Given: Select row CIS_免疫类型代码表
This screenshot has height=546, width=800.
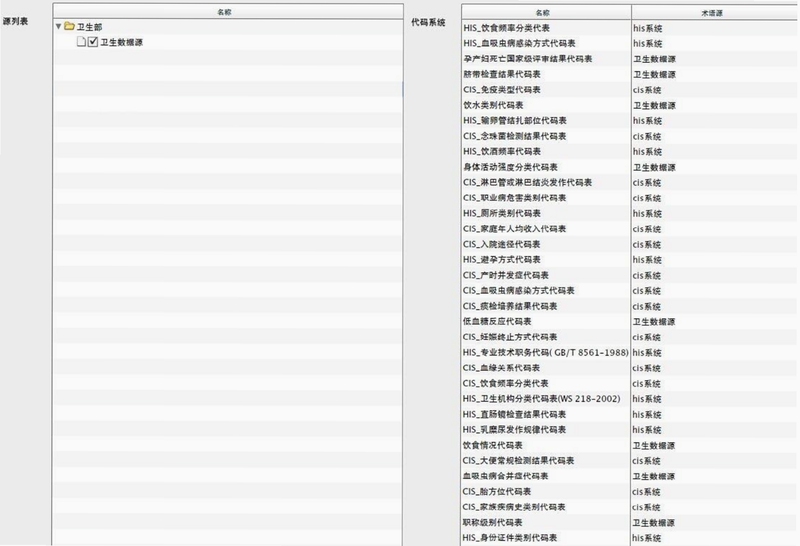Looking at the screenshot, I should pyautogui.click(x=630, y=90).
